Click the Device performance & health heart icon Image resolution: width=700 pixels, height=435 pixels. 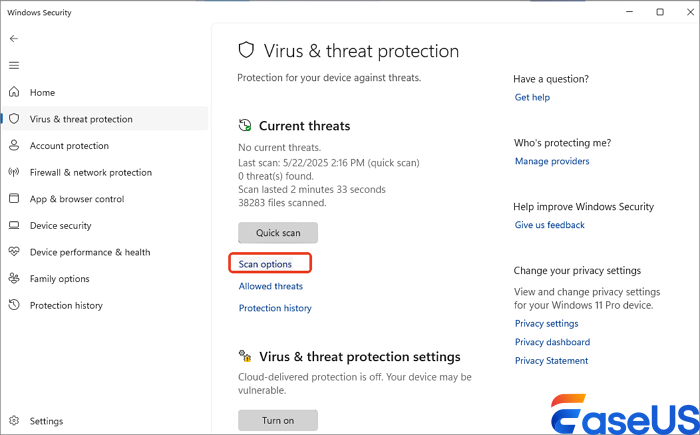pyautogui.click(x=14, y=252)
